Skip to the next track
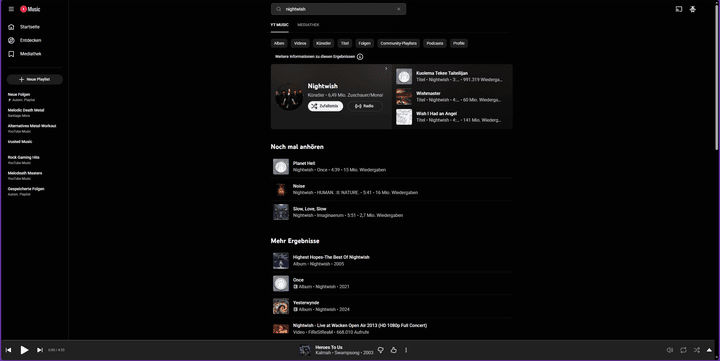This screenshot has width=720, height=361. click(x=40, y=350)
